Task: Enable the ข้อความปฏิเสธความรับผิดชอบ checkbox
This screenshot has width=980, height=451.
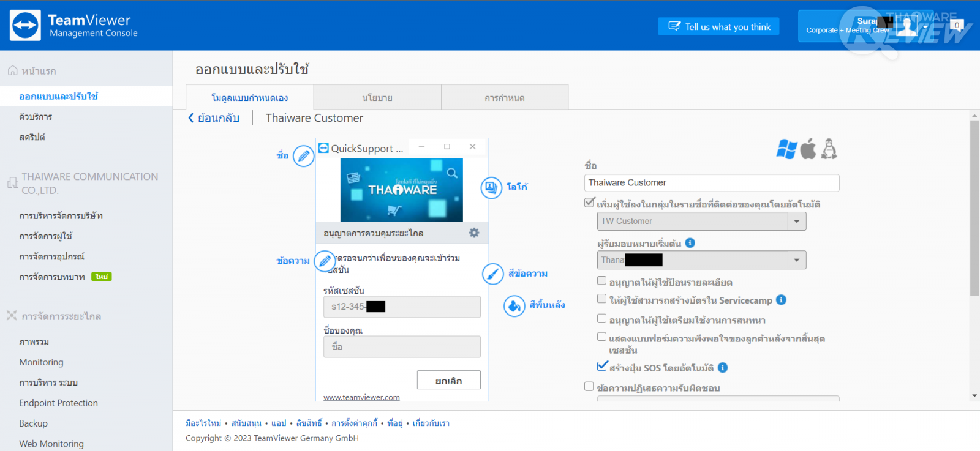Action: (x=589, y=387)
